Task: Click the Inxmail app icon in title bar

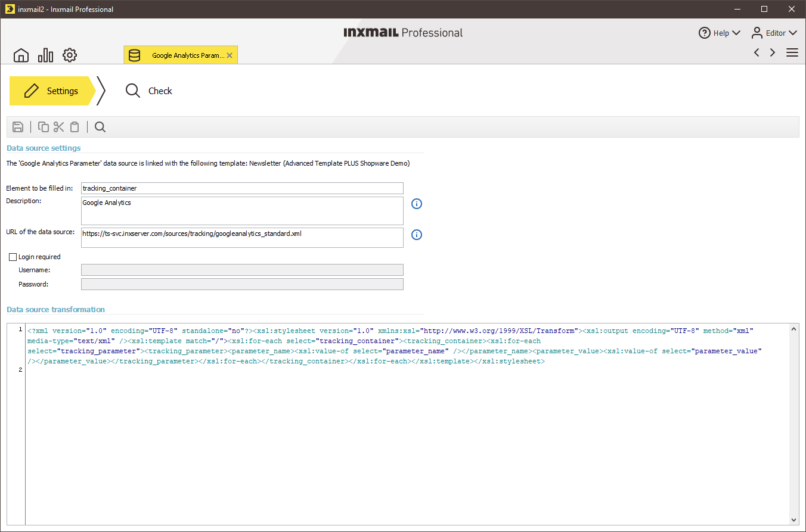Action: [10, 9]
